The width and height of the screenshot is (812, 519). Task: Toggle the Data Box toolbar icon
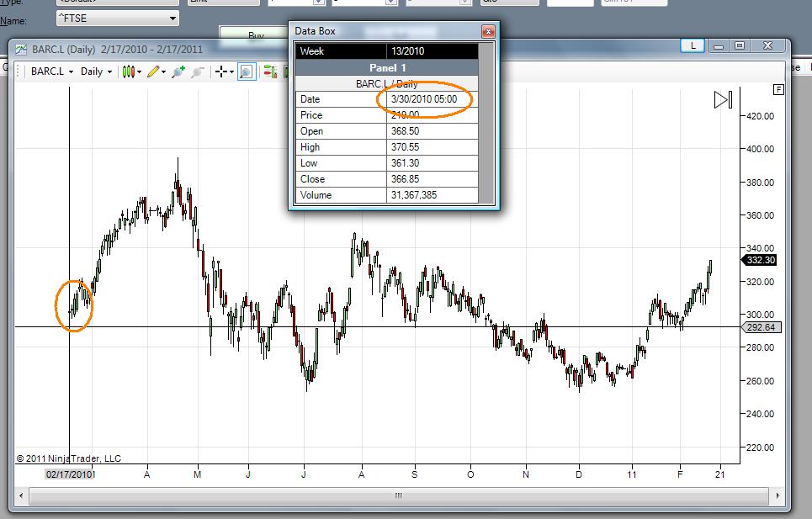coord(247,71)
